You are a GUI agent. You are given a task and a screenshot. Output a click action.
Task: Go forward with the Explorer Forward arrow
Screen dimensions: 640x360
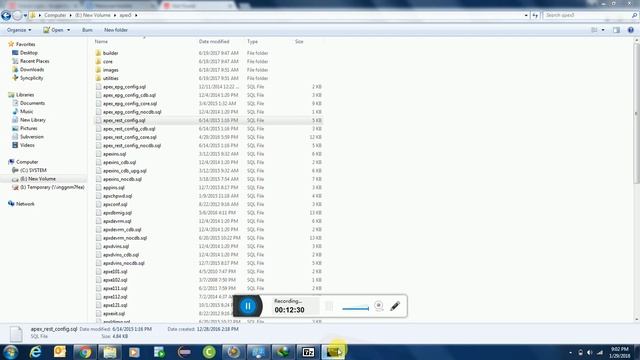pos(17,16)
